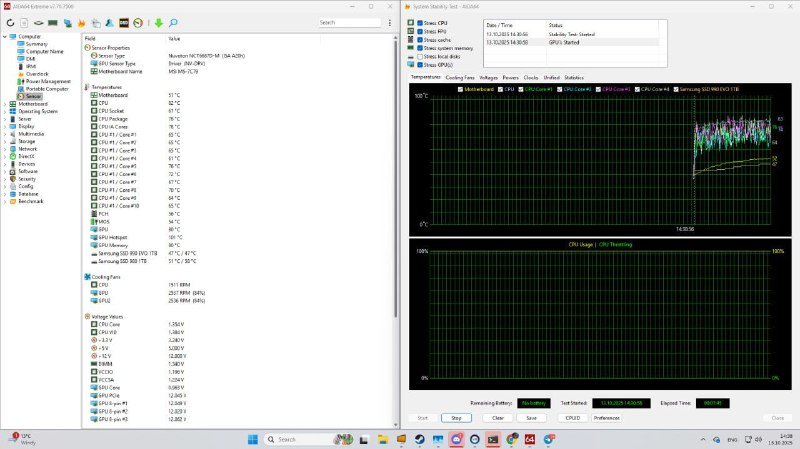Viewport: 800px width, 449px height.
Task: Expand the Network tree node
Action: 5,149
